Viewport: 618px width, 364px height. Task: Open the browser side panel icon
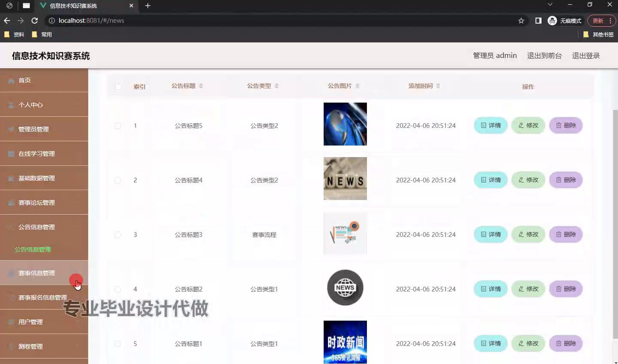[538, 21]
